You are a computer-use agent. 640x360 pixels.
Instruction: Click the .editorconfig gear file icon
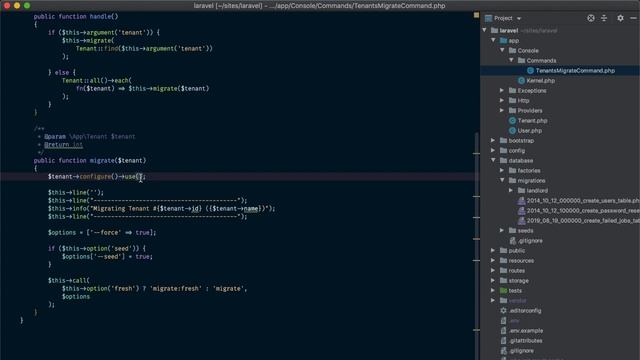503,311
